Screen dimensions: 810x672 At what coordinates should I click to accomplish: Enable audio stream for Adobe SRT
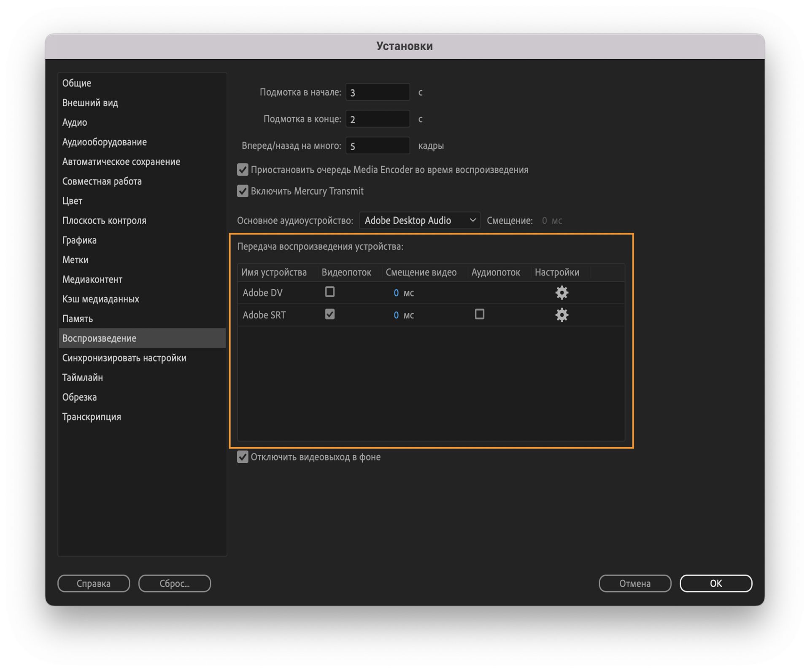[x=479, y=314]
